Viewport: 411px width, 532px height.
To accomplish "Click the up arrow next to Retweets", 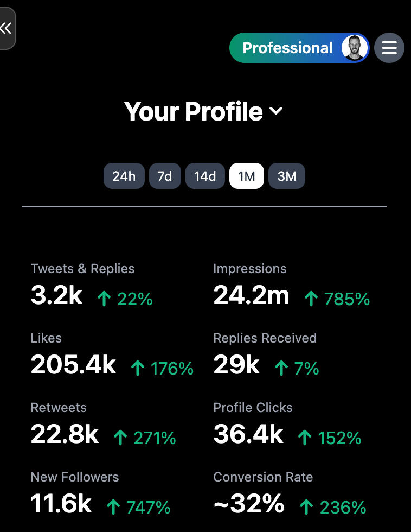I will coord(120,438).
